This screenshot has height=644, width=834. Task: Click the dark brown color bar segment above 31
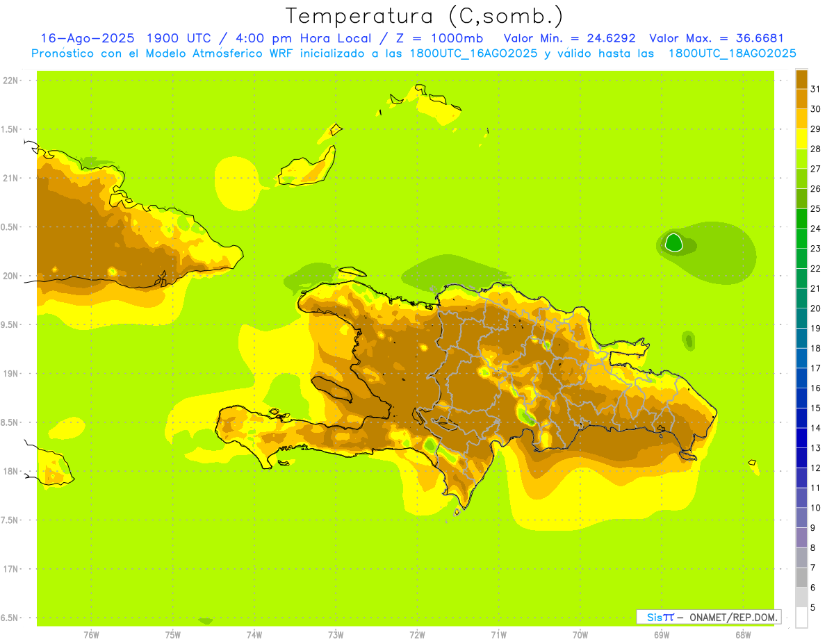(x=801, y=79)
